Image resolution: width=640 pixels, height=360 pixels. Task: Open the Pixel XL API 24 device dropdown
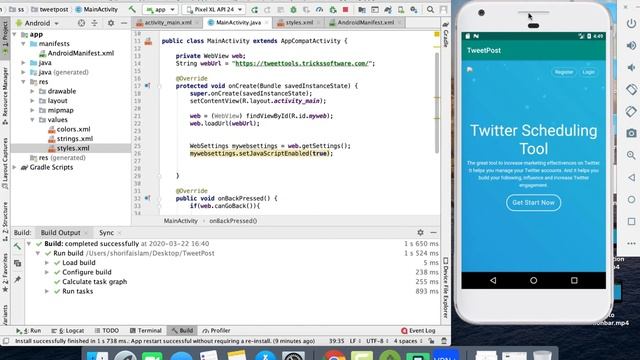click(214, 9)
